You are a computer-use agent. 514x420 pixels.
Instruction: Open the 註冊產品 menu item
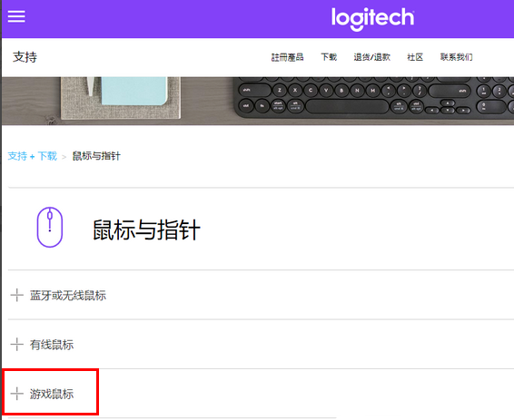tap(288, 57)
